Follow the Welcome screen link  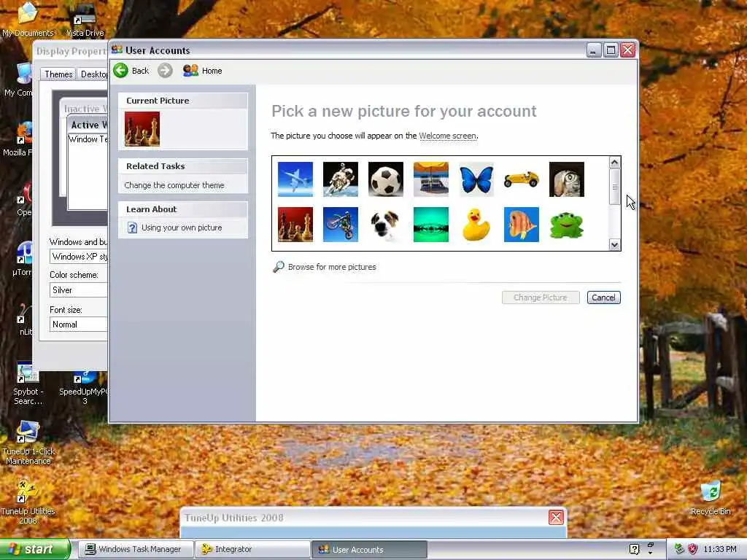pyautogui.click(x=447, y=136)
